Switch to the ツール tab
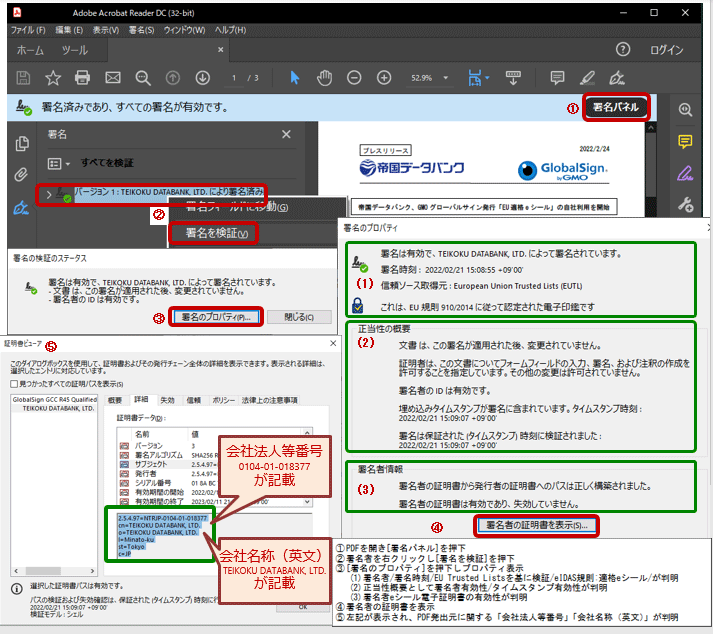713x634 pixels. coord(75,50)
